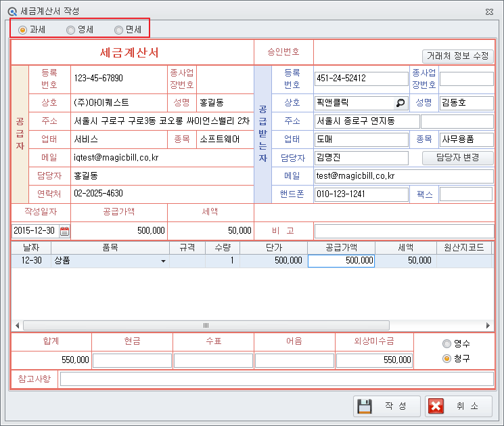Click the 12-30 date cell
Viewport: 504px width, 426px height.
31,261
